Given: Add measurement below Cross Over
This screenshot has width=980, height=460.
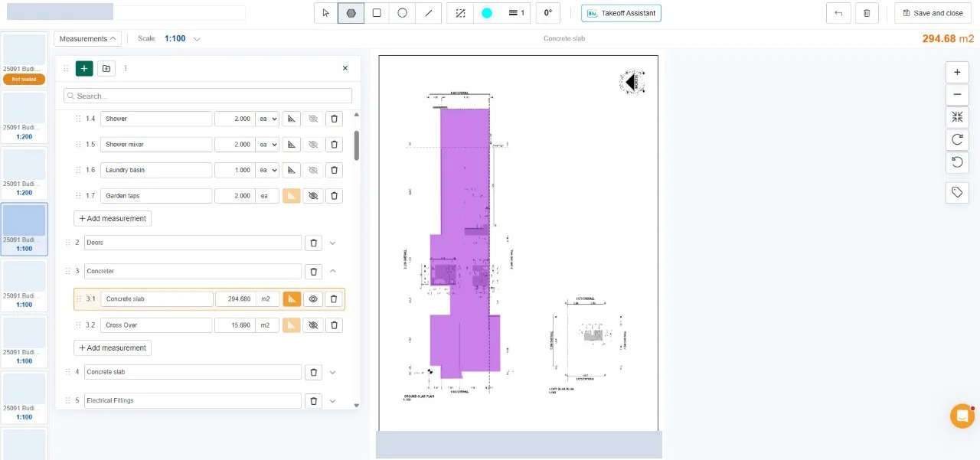Looking at the screenshot, I should pos(113,347).
